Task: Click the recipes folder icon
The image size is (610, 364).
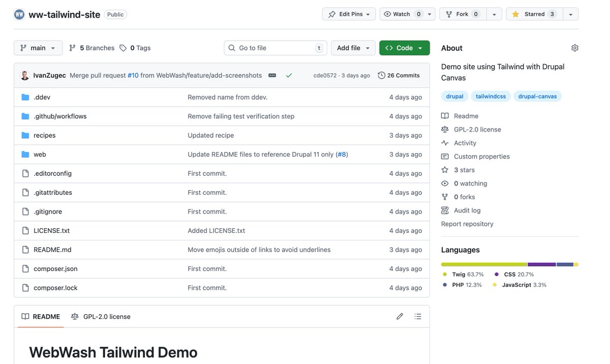Action: [x=25, y=135]
